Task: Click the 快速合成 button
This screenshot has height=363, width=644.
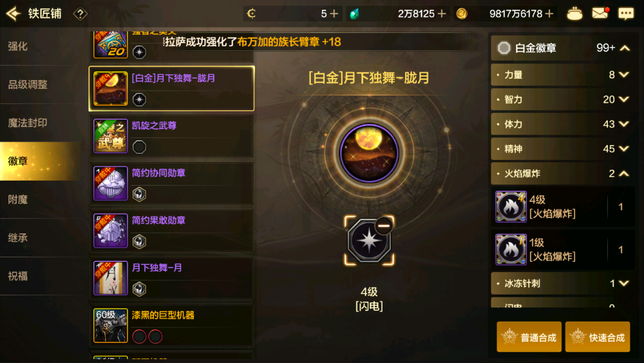Action: tap(597, 337)
